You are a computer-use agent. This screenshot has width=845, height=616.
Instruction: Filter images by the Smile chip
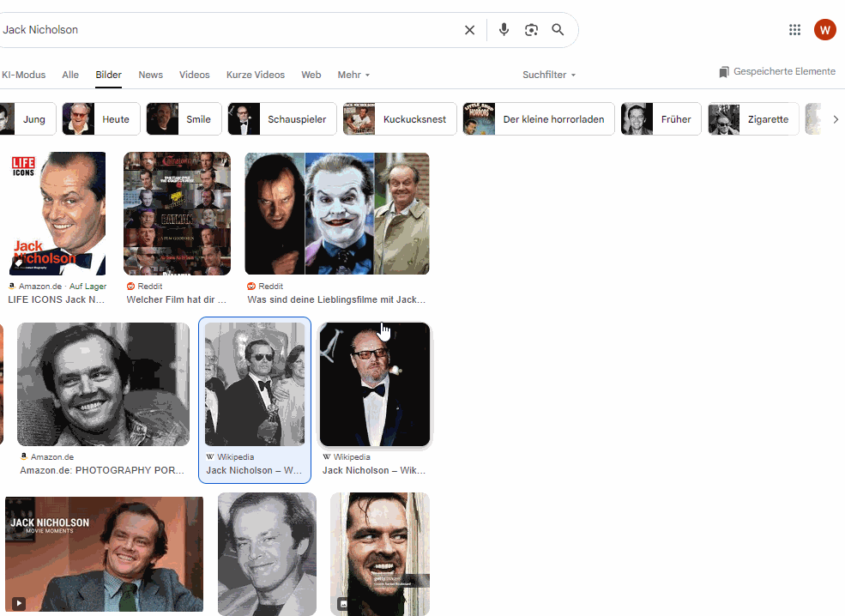pos(184,119)
